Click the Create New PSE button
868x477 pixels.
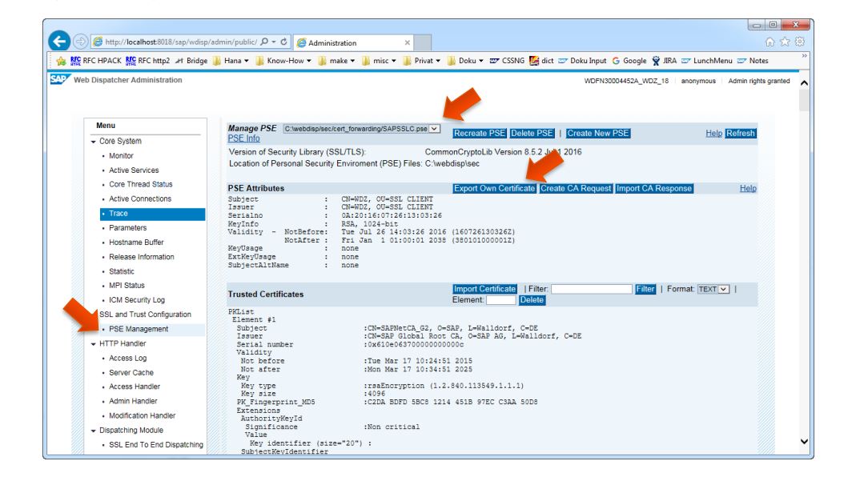pyautogui.click(x=598, y=134)
